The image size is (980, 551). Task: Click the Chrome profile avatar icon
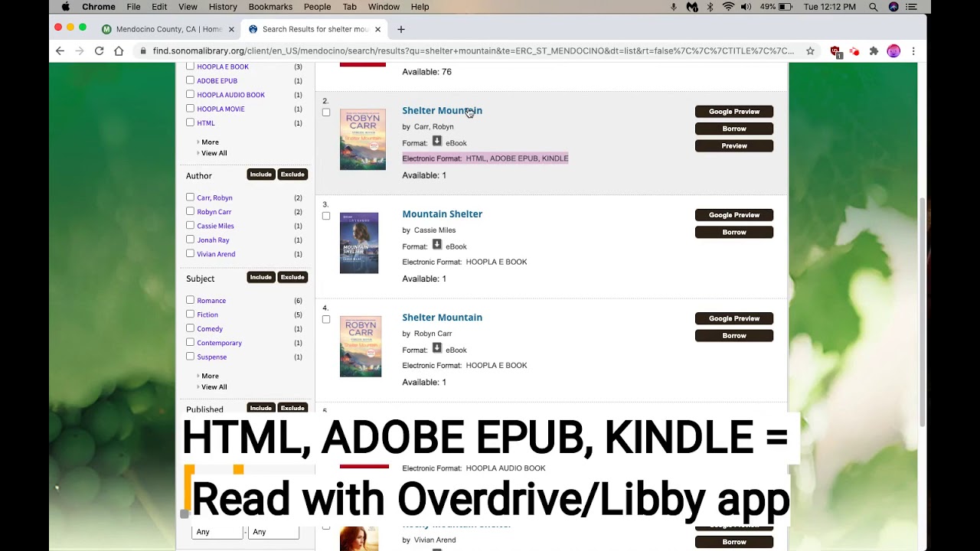(893, 51)
